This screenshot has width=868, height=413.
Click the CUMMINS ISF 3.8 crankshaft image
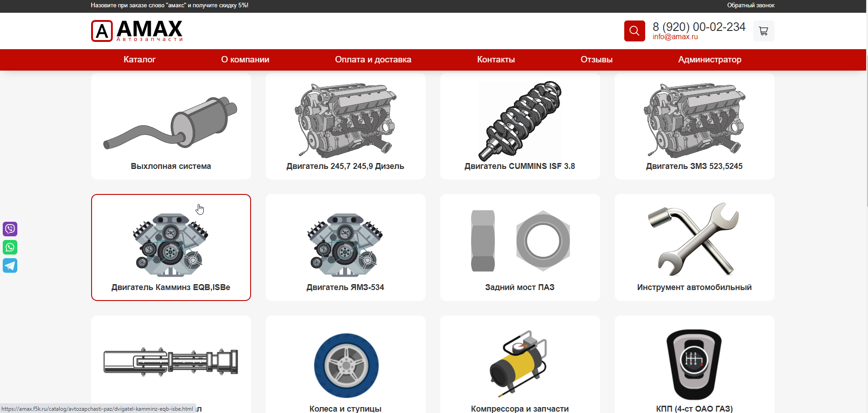point(520,121)
